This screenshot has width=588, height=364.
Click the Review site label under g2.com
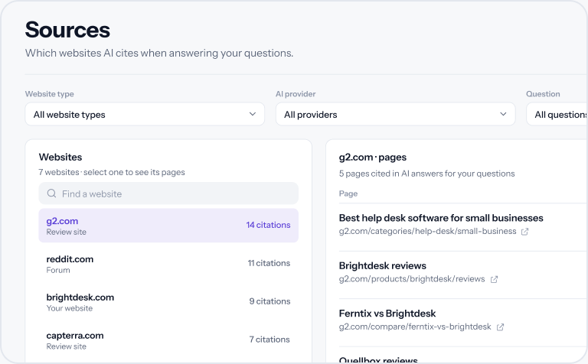[67, 232]
